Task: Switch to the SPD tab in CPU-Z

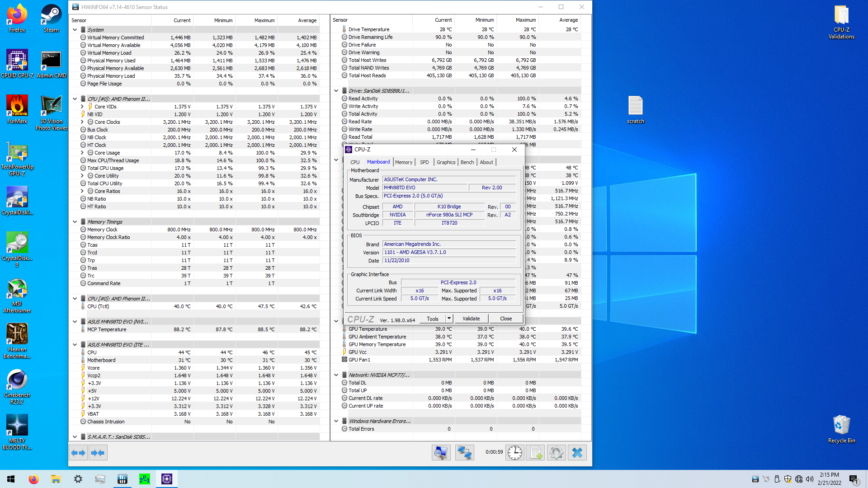Action: tap(424, 162)
